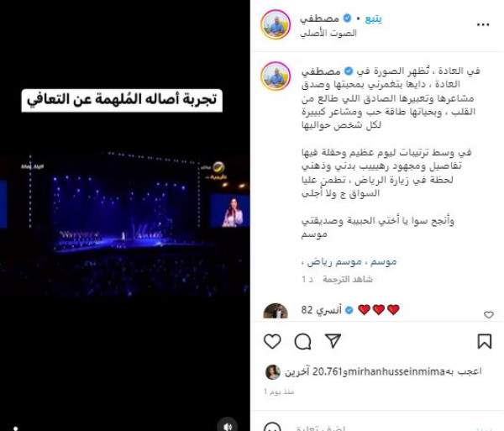Open the three-dots more options menu
Viewport: 504px width, 431px height.
(x=483, y=24)
